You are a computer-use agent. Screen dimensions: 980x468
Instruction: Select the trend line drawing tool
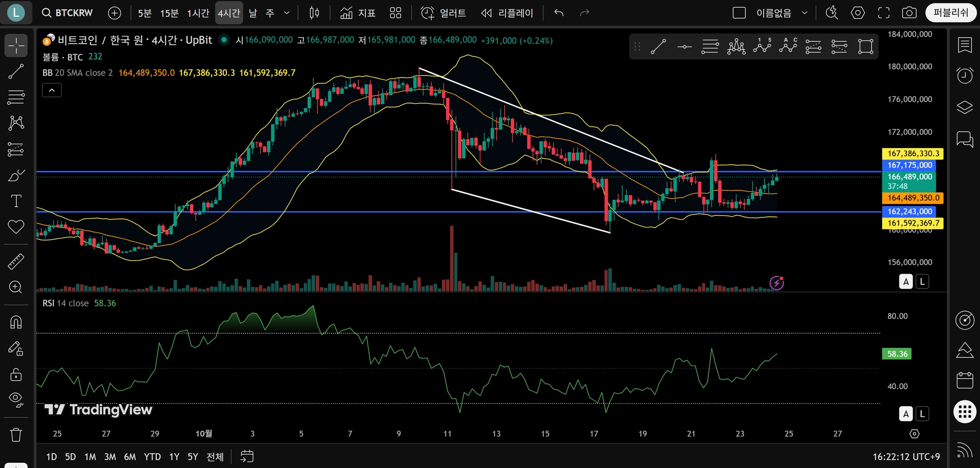pyautogui.click(x=16, y=71)
